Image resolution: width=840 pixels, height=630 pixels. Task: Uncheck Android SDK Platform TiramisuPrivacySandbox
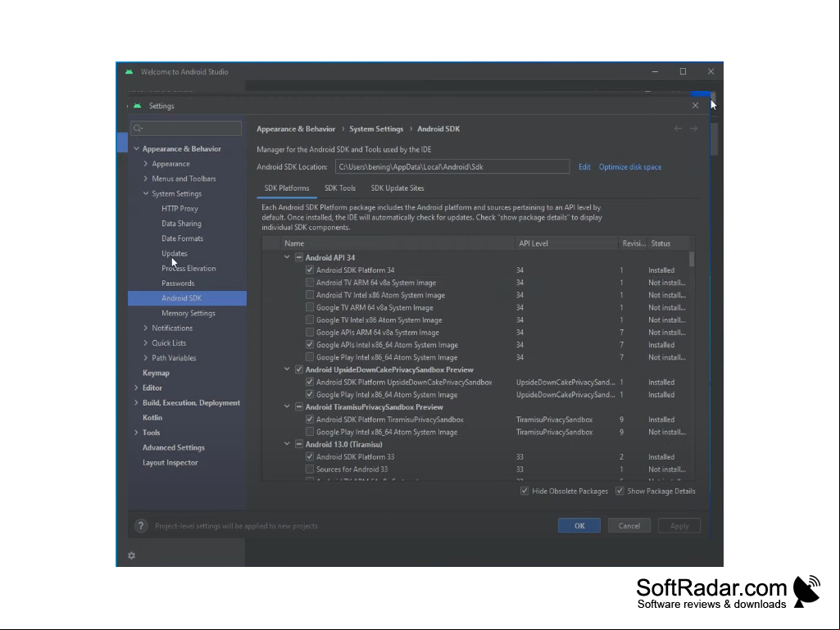pos(310,419)
